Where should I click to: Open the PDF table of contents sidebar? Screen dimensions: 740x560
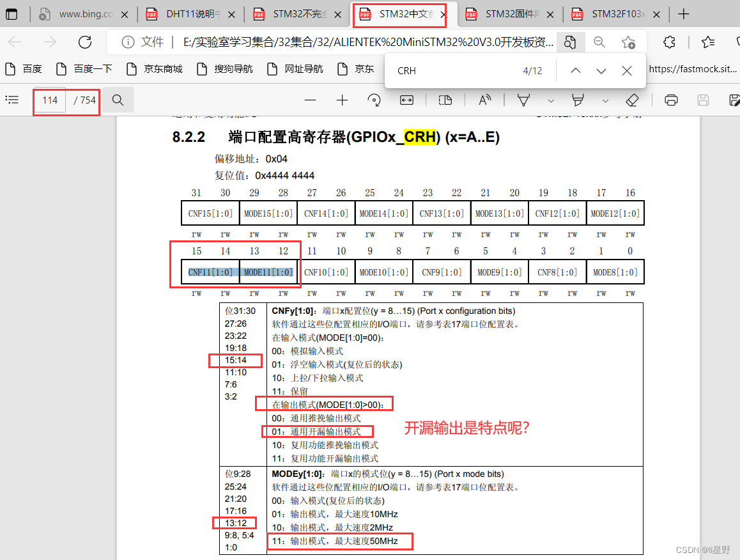point(12,100)
